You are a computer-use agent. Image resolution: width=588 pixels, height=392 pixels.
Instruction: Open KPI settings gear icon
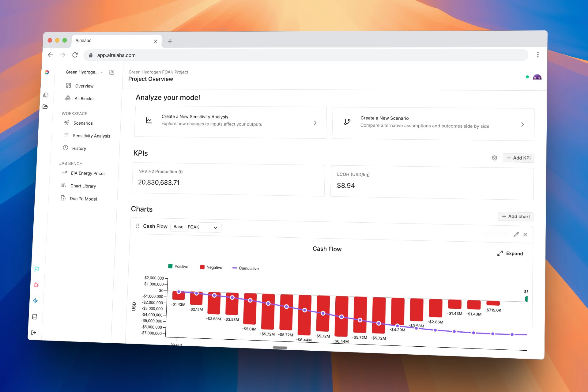[x=494, y=158]
